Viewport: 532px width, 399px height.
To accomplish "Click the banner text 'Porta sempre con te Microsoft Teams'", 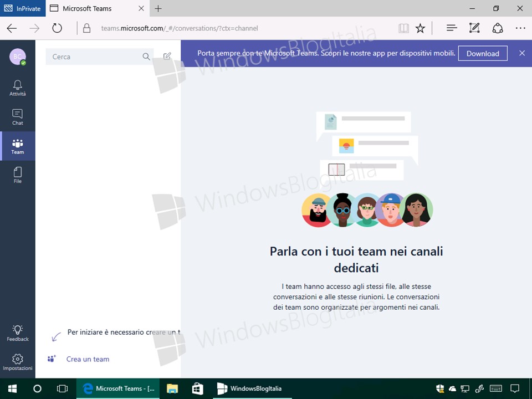I will (x=258, y=53).
